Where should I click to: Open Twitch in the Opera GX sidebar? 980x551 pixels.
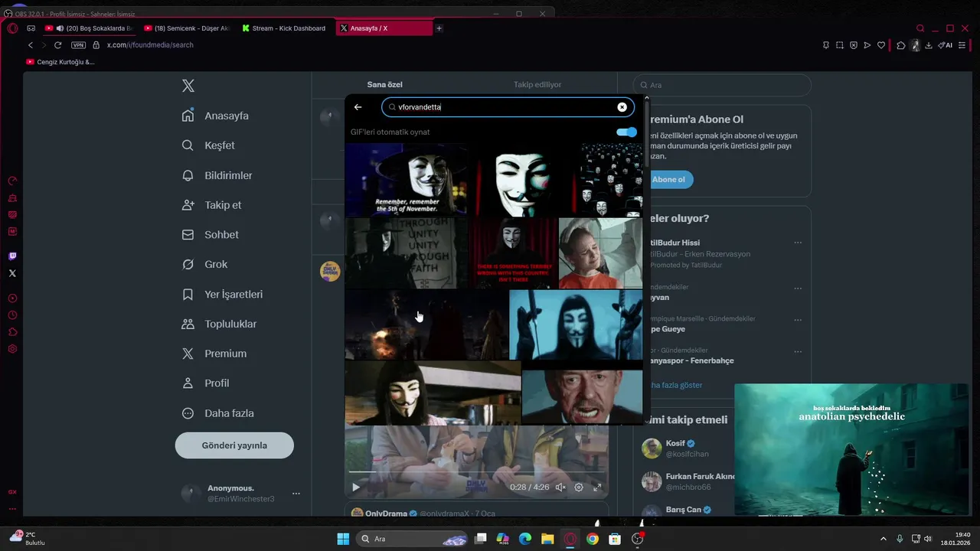pyautogui.click(x=12, y=256)
